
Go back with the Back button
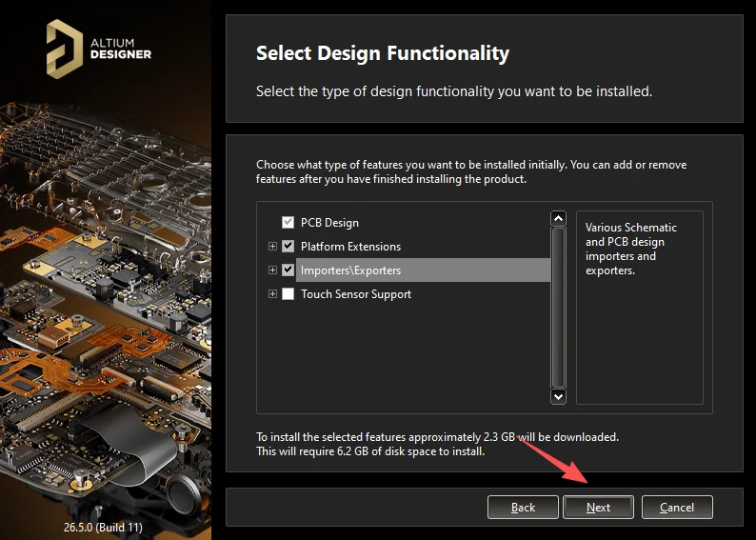tap(523, 508)
